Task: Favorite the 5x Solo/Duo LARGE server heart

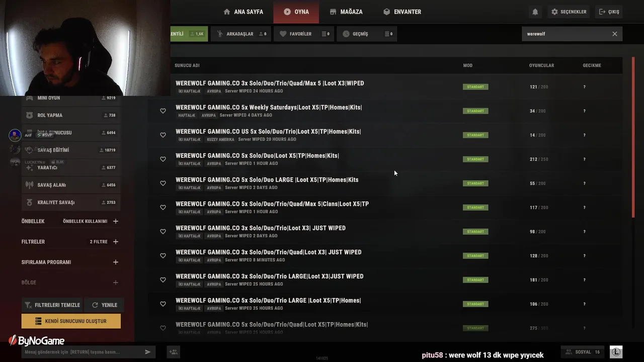Action: (163, 184)
